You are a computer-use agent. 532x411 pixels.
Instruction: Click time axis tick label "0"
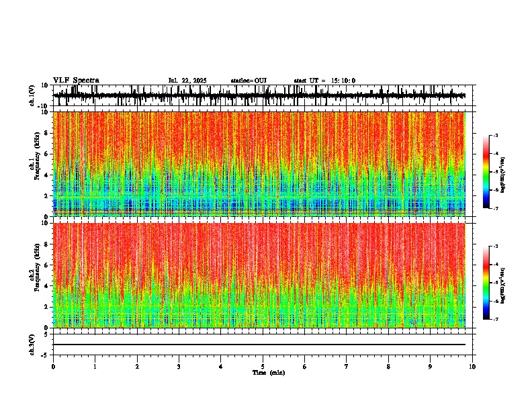point(53,367)
